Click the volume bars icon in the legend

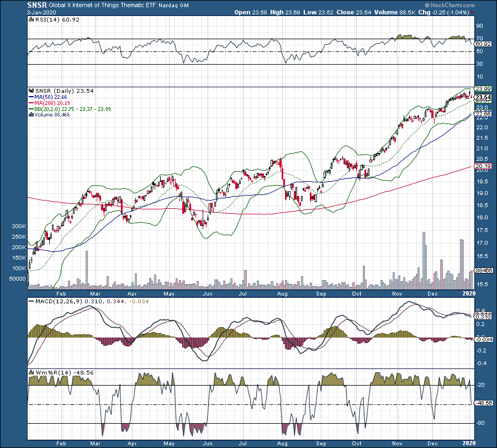coord(31,115)
